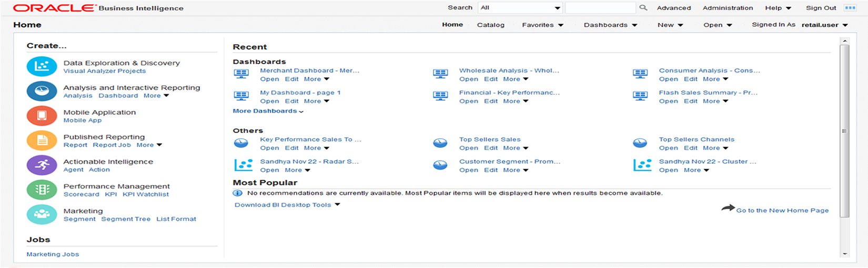Click the Merchant Dashboard icon
This screenshot has height=268, width=868.
click(x=241, y=74)
